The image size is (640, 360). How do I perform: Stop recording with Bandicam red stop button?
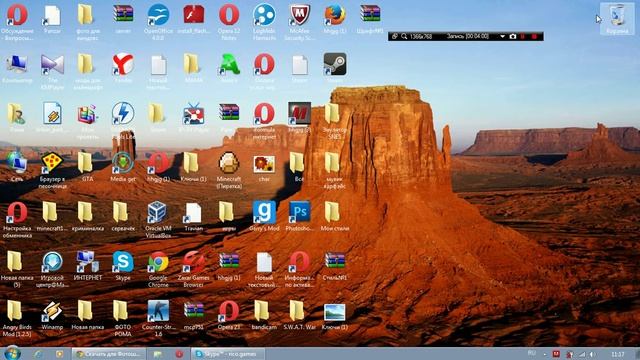534,36
